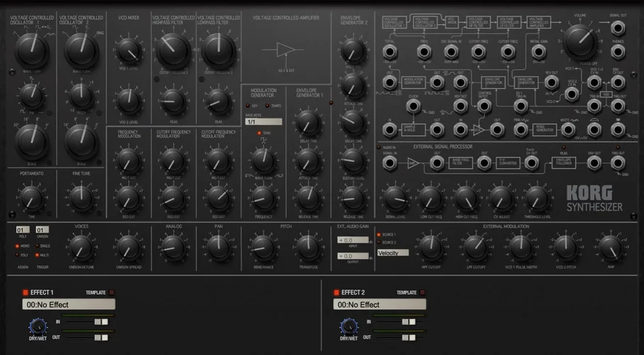Click the Volume knob

(x=580, y=42)
